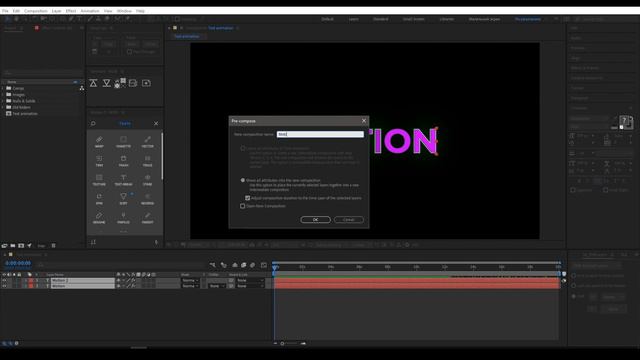Toggle 'Adjust composition duration' checkbox
Image resolution: width=640 pixels, height=360 pixels.
tap(247, 198)
